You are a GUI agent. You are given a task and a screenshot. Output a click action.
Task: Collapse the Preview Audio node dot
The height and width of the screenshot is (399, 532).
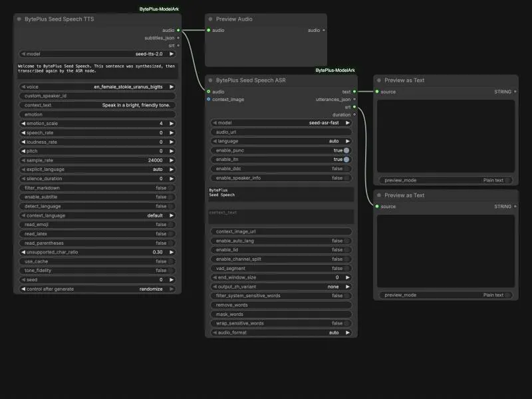pyautogui.click(x=210, y=19)
